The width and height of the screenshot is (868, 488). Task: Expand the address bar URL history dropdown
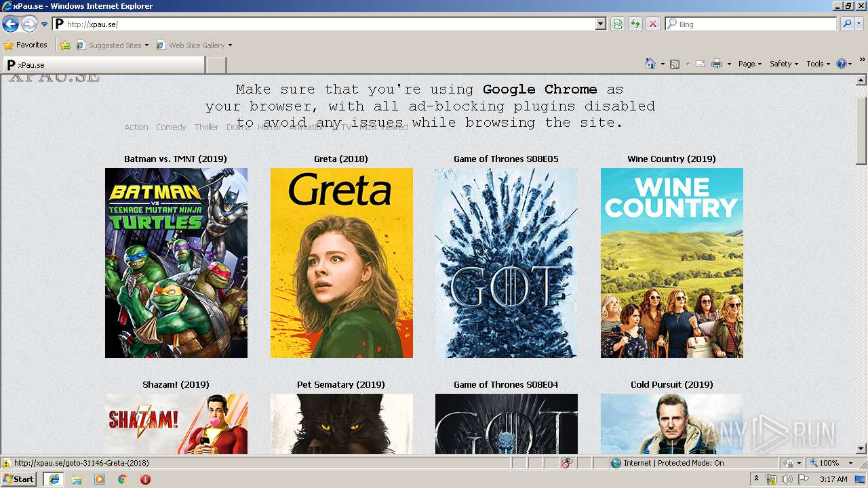coord(601,24)
